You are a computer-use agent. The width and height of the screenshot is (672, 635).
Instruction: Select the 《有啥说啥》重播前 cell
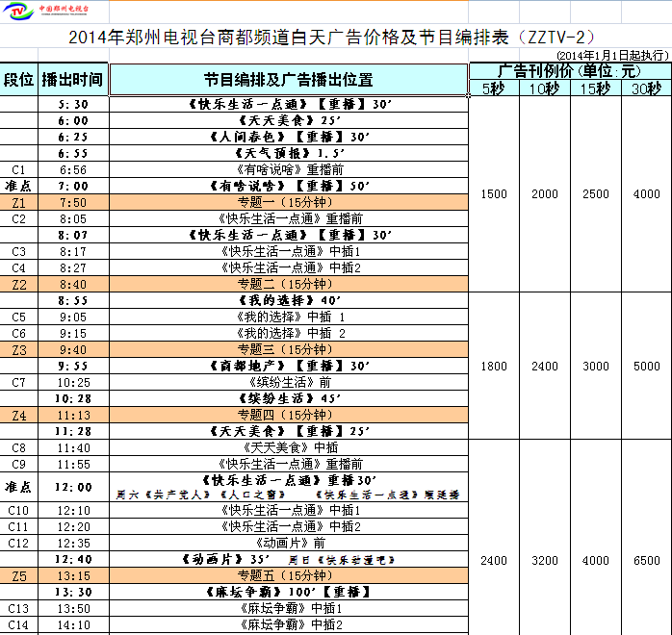coord(289,170)
